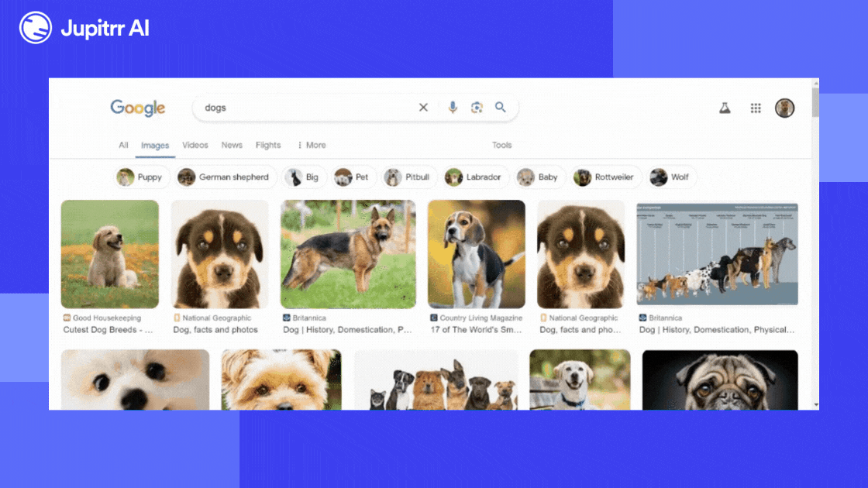
Task: Open the white Labrador on bench image
Action: pyautogui.click(x=580, y=380)
